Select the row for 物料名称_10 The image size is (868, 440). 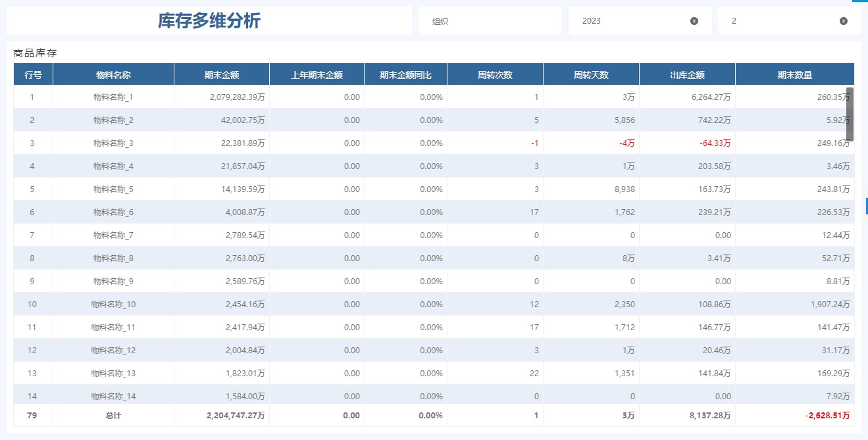114,304
